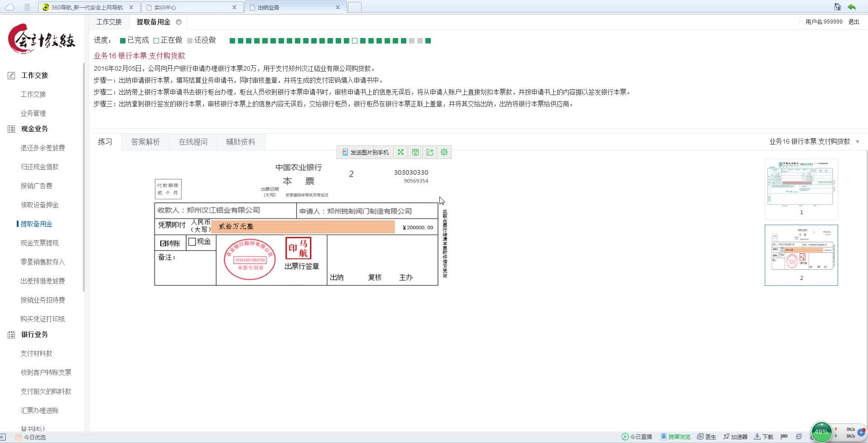Select the 工作交接 page tab

(x=109, y=22)
